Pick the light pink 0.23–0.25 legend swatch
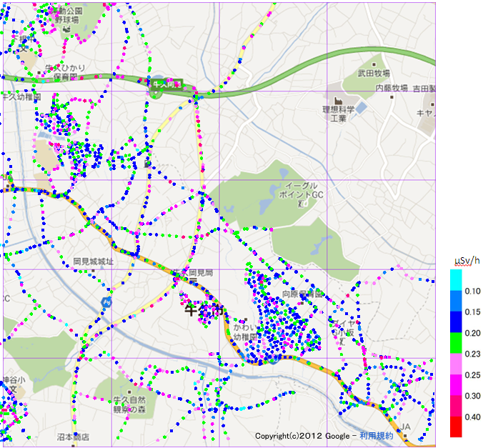Viewport: 483px width, 448px height. (456, 364)
